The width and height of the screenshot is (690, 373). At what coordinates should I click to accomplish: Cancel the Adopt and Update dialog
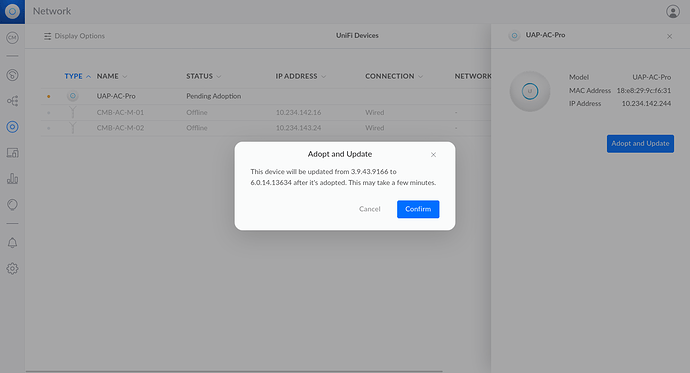tap(370, 209)
